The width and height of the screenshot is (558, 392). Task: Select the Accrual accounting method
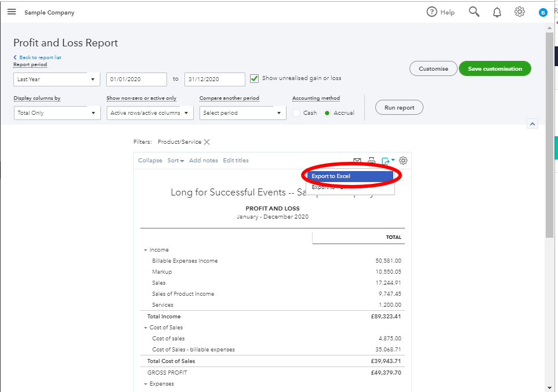click(327, 113)
